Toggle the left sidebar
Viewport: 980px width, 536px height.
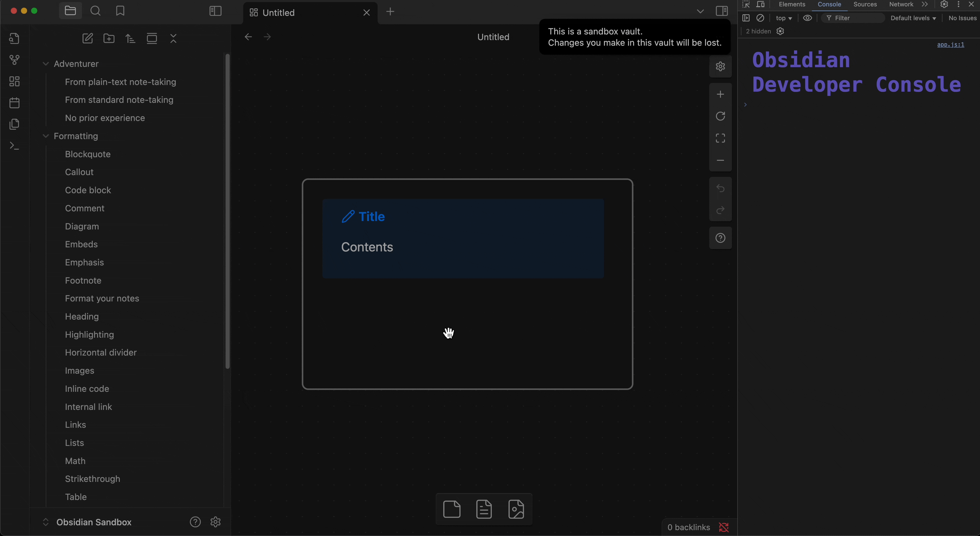pyautogui.click(x=215, y=11)
